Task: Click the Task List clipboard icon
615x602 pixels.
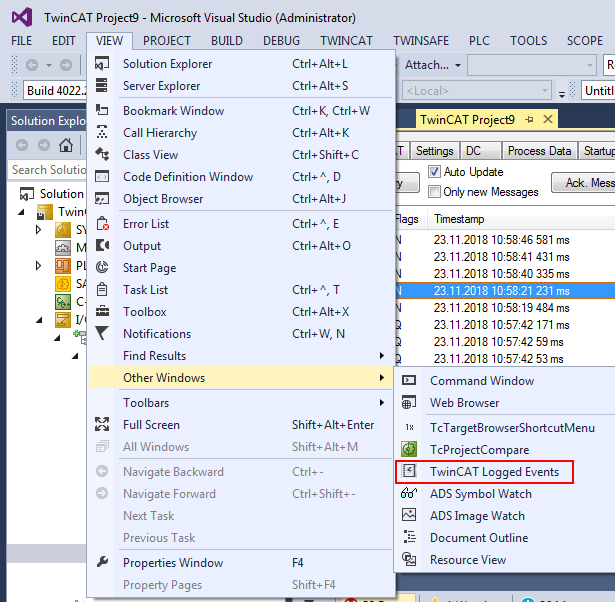Action: [x=102, y=289]
